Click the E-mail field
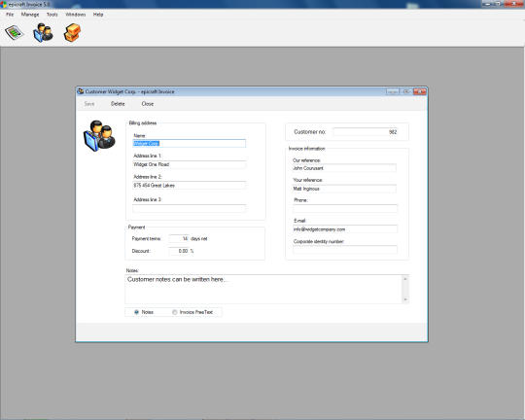Image resolution: width=525 pixels, height=420 pixels. pos(345,229)
